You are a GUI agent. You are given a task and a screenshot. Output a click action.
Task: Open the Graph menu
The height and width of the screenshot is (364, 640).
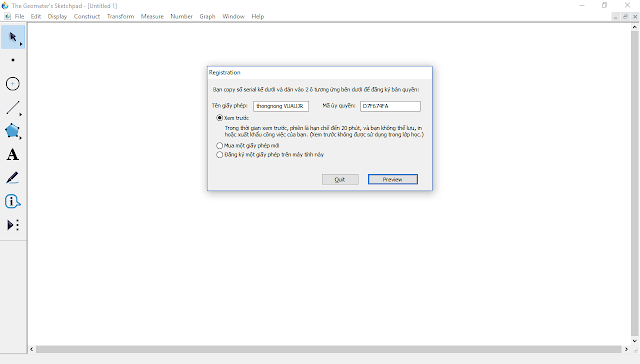(x=207, y=16)
